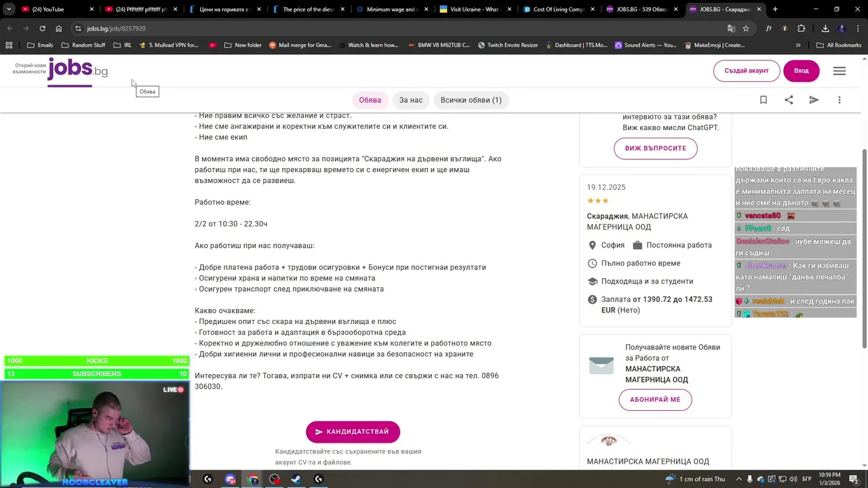Click the translate page icon in address bar

coord(731,28)
